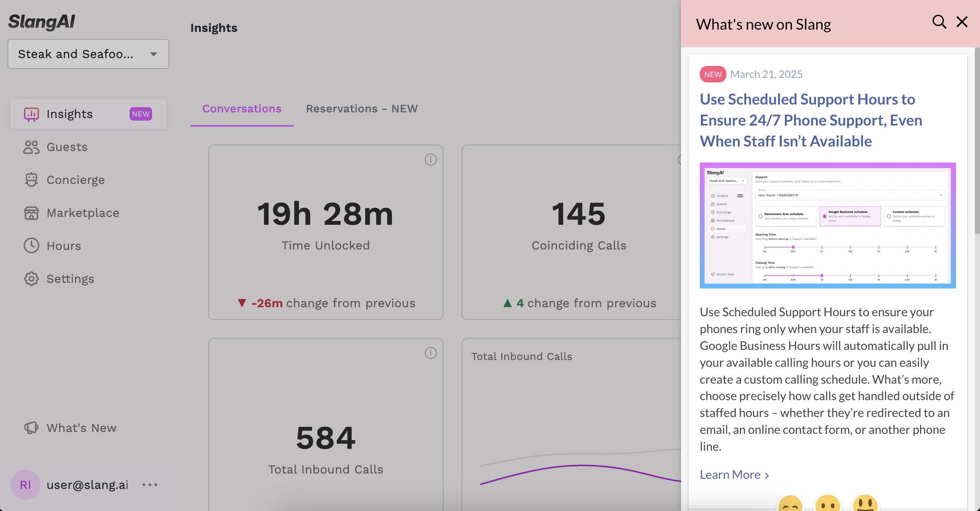Close the What's new on Slang panel

[x=962, y=22]
